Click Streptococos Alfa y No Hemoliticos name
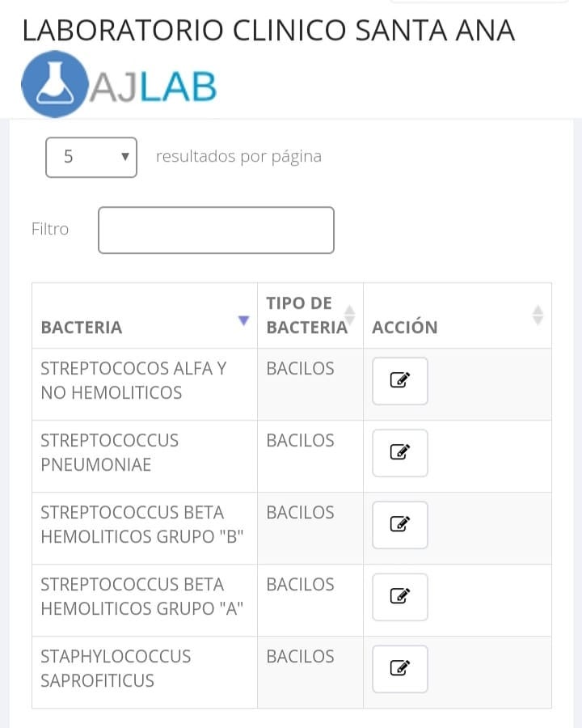The height and width of the screenshot is (728, 582). coord(133,381)
